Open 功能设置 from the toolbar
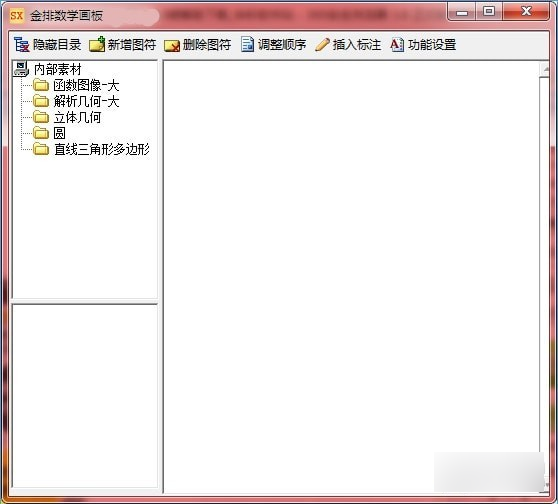The width and height of the screenshot is (558, 504). coord(432,45)
